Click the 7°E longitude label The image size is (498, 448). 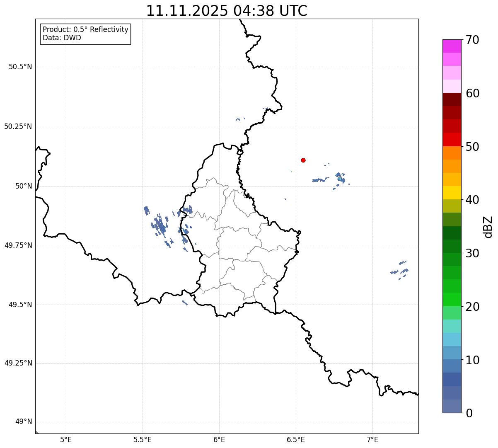point(372,440)
